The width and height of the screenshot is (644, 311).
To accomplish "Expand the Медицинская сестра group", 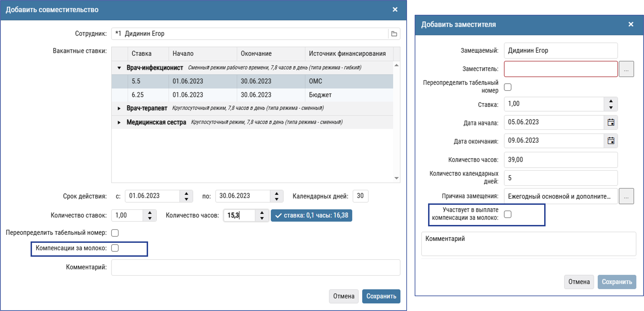I will (119, 122).
